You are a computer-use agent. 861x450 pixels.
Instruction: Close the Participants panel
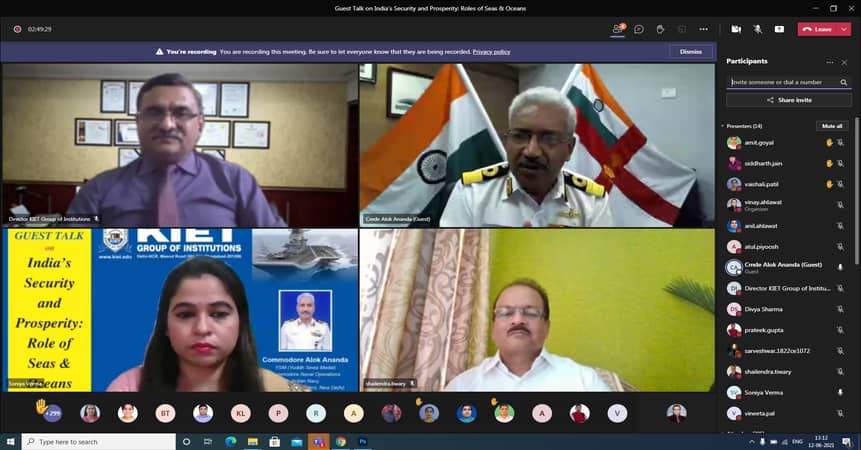point(842,61)
